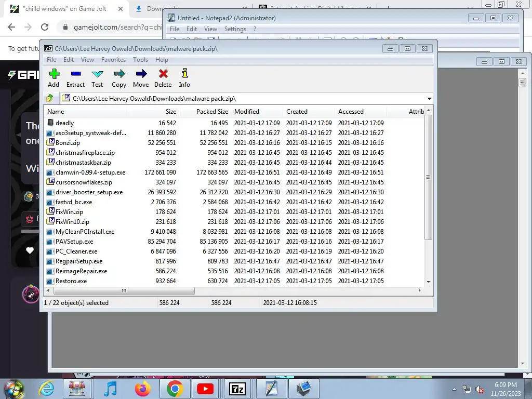
Task: Open the Favorites menu
Action: pos(113,60)
